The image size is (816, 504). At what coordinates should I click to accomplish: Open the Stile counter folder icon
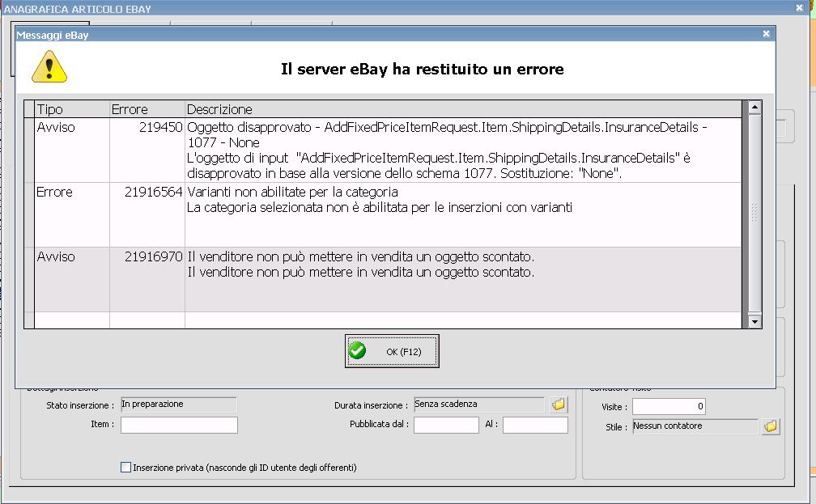771,426
